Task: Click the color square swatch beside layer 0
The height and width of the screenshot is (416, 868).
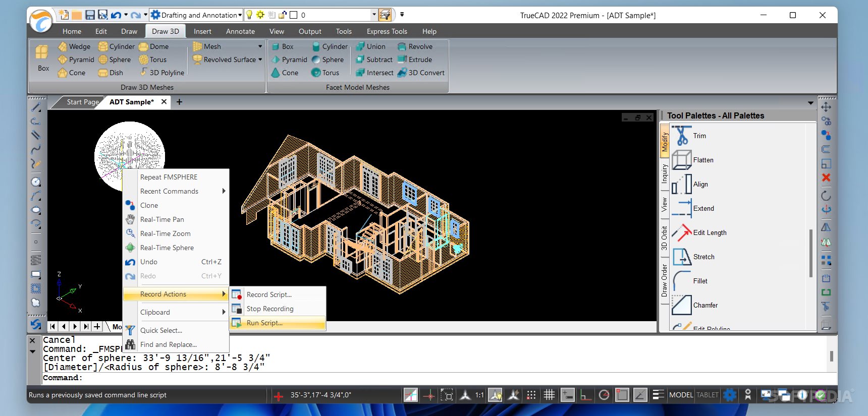Action: (294, 15)
